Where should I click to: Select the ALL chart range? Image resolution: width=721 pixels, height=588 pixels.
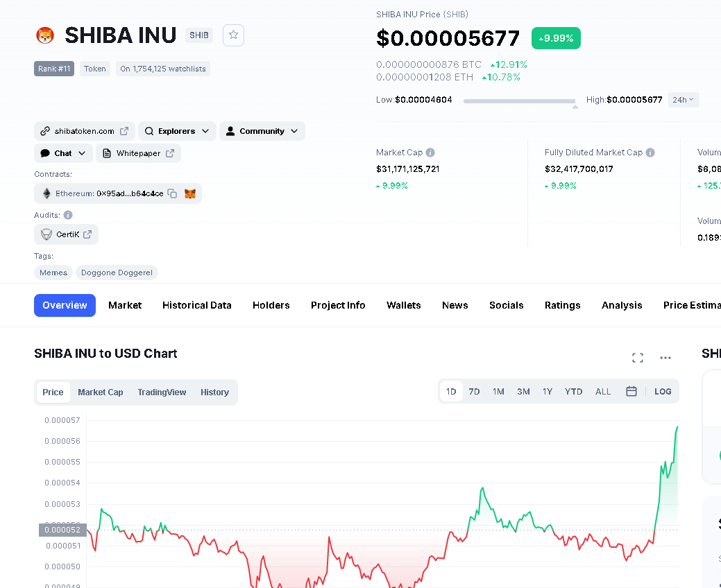click(603, 391)
